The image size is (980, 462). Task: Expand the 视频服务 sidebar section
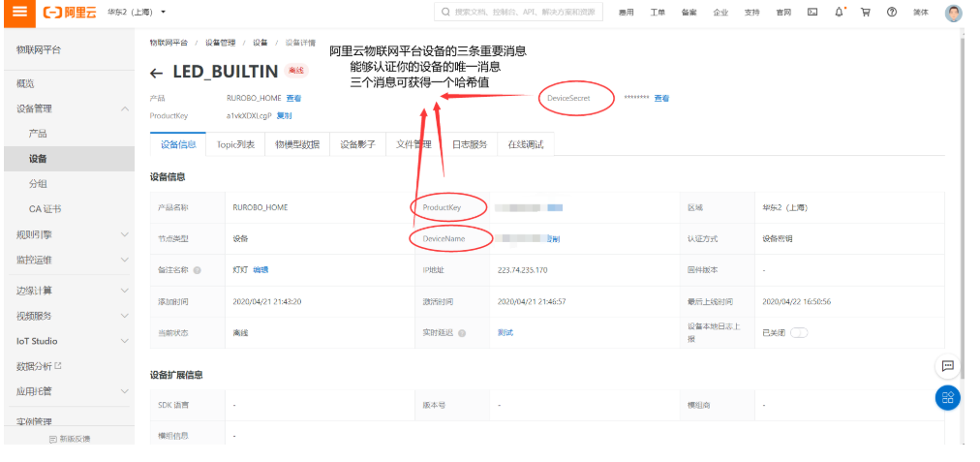(x=124, y=316)
